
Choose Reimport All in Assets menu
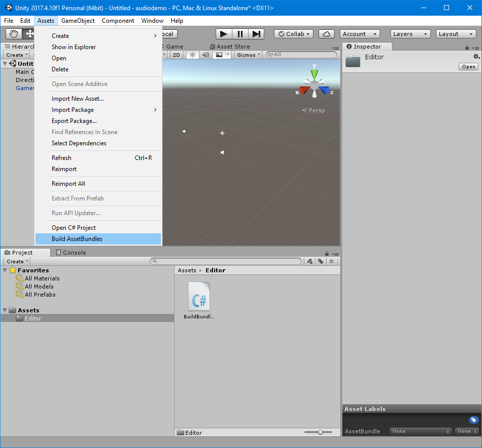[98, 184]
